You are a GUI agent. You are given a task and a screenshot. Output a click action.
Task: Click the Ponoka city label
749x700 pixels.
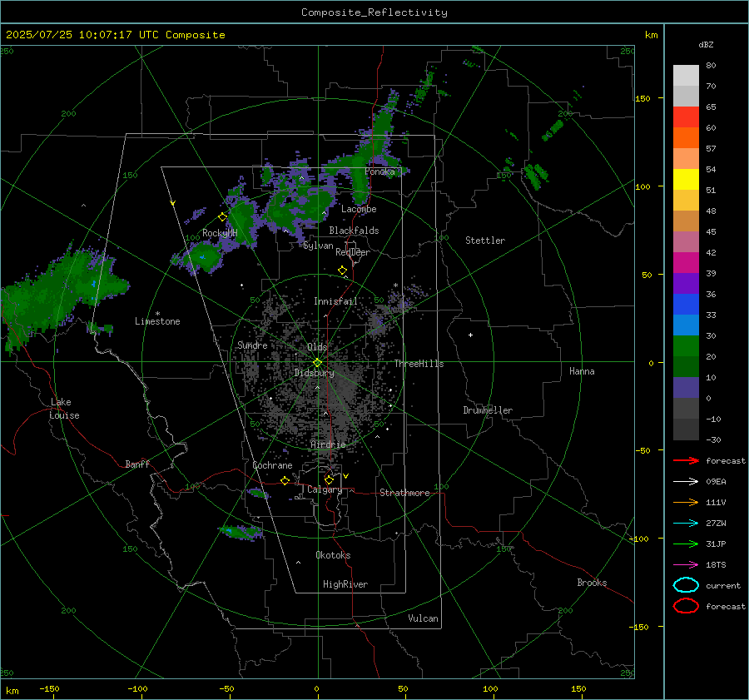(379, 171)
